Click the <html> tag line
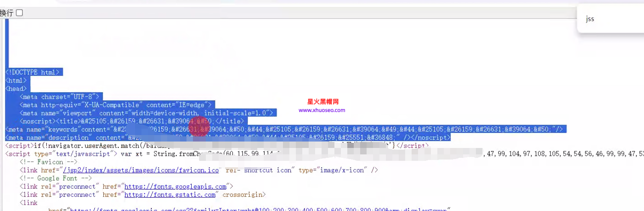Screen dimensions: 644x211 click(x=16, y=80)
